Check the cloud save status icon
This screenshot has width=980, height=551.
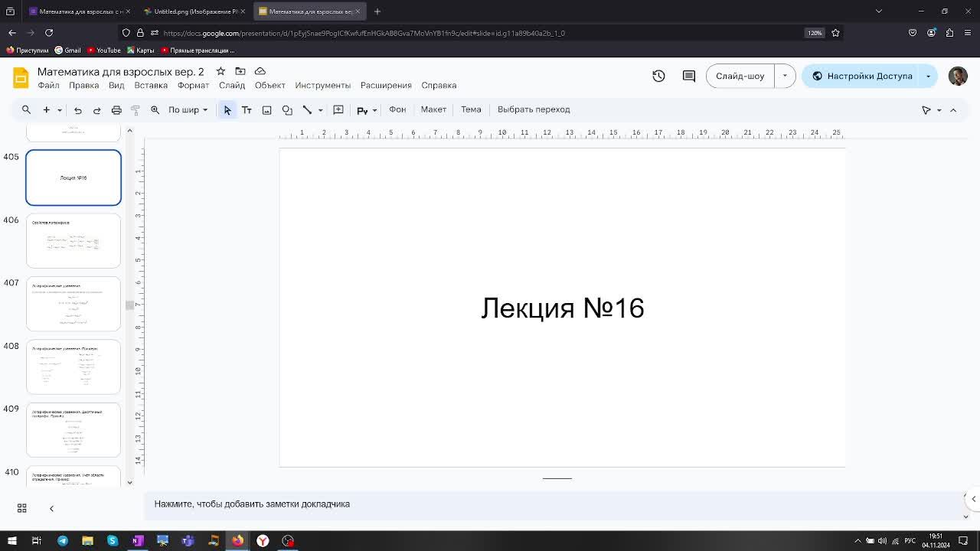click(x=260, y=71)
